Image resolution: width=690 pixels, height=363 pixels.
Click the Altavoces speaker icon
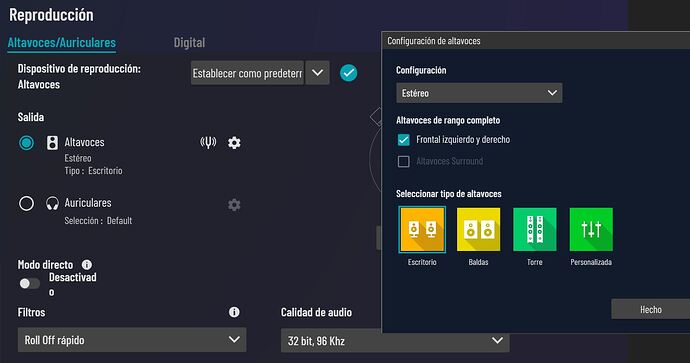(52, 143)
